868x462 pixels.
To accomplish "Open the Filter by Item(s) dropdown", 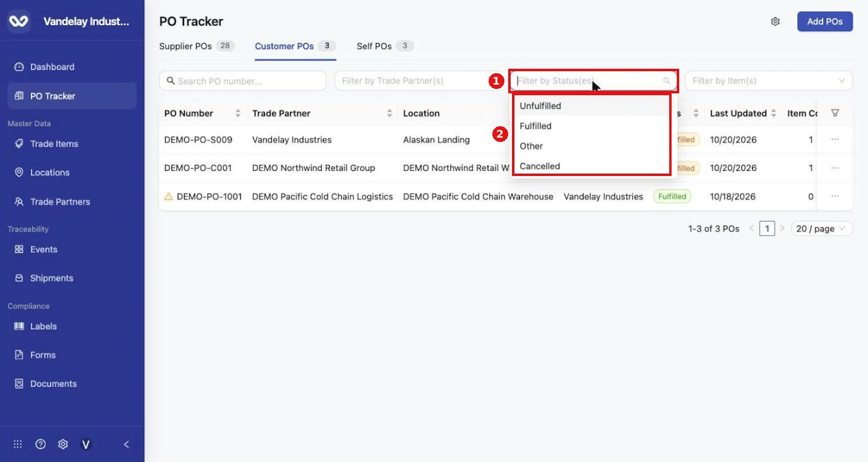I will 769,81.
